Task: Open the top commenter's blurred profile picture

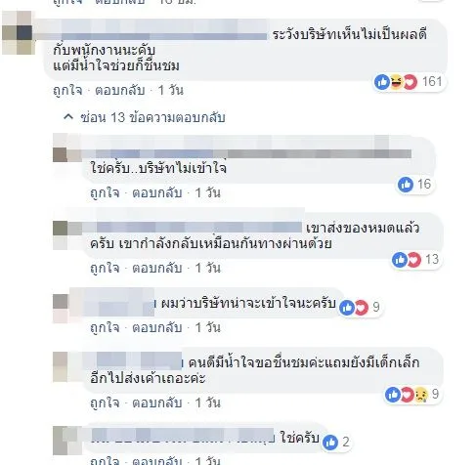Action: pyautogui.click(x=19, y=33)
